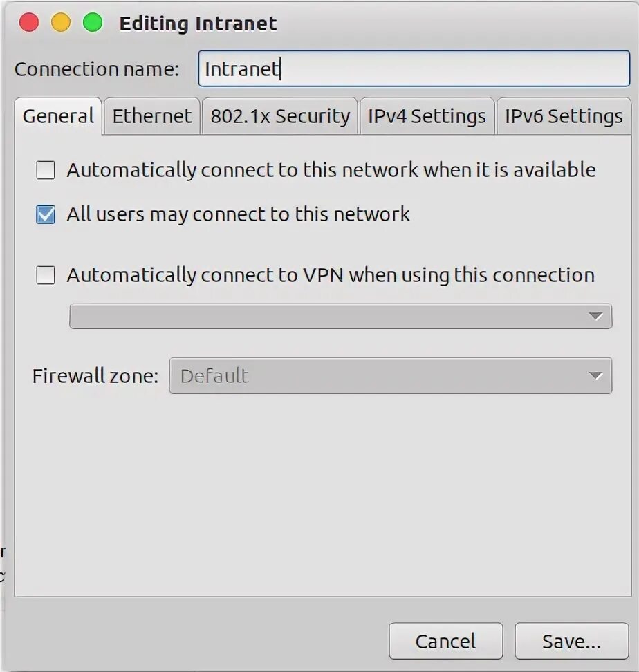Minimize window with the yellow button
Viewport: 639px width, 672px height.
click(61, 22)
